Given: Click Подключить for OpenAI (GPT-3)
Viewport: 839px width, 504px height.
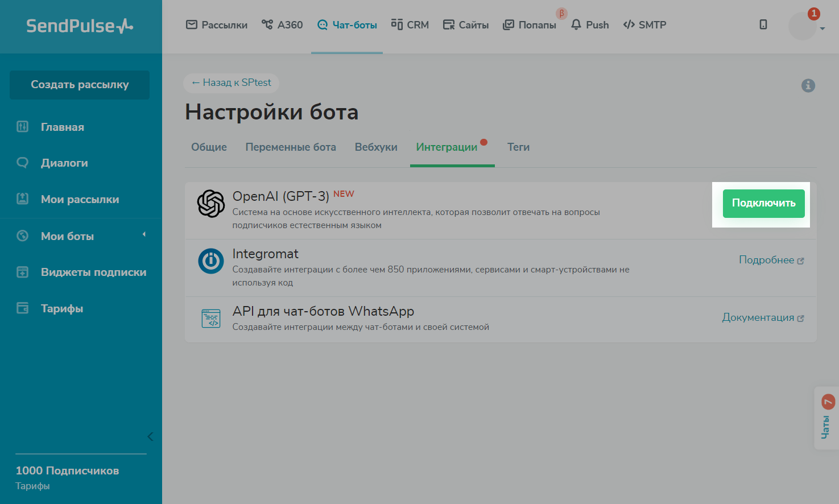Looking at the screenshot, I should pyautogui.click(x=764, y=204).
